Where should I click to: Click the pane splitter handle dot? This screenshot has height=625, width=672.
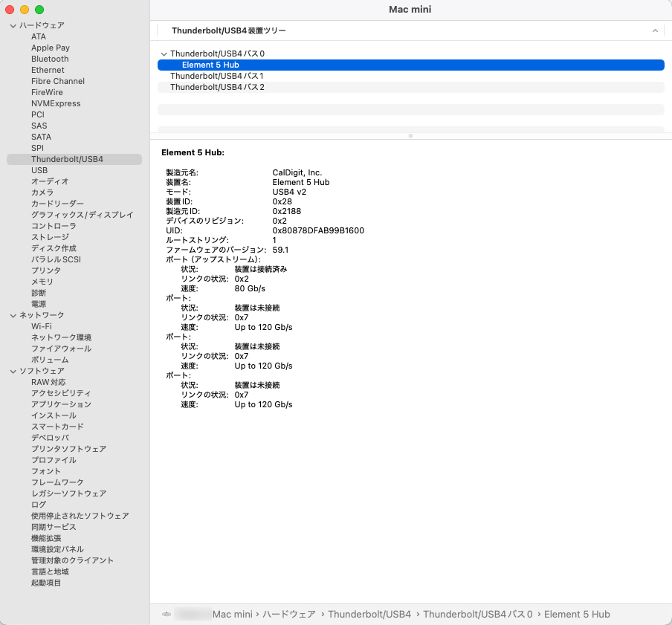pos(410,136)
